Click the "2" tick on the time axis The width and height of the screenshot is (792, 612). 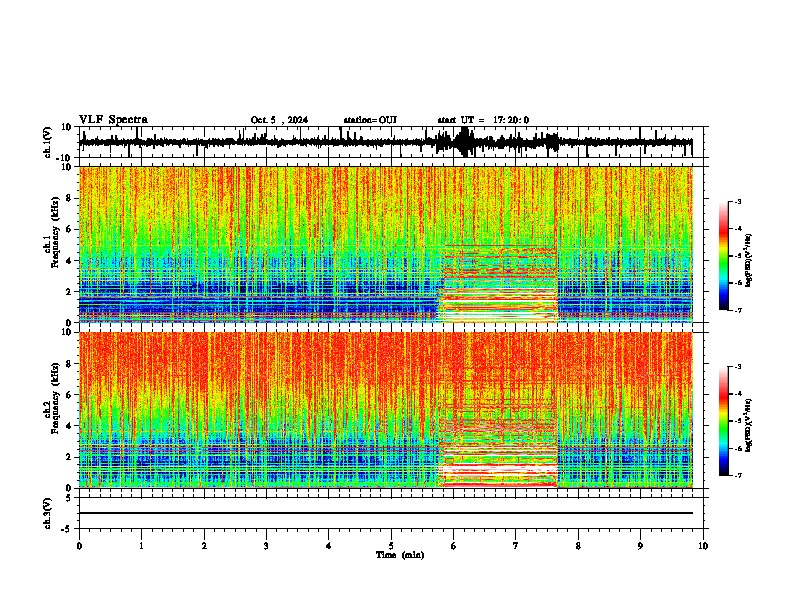point(204,546)
